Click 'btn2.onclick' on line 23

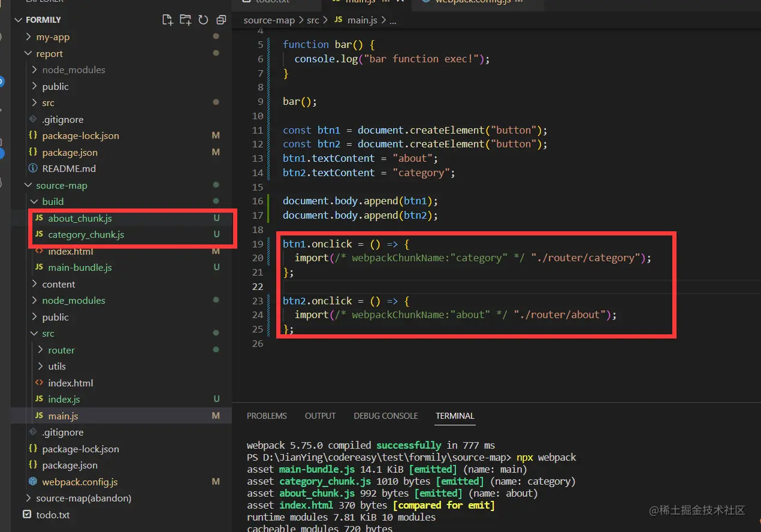[x=318, y=301]
